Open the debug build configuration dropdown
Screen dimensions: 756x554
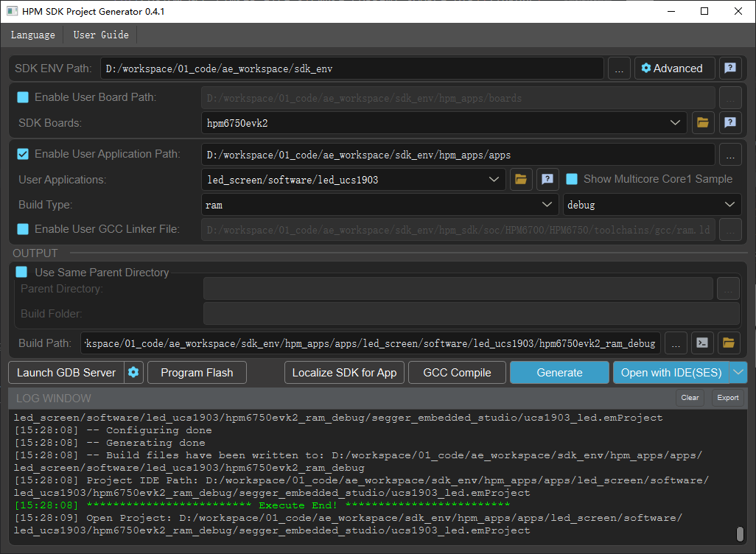652,205
